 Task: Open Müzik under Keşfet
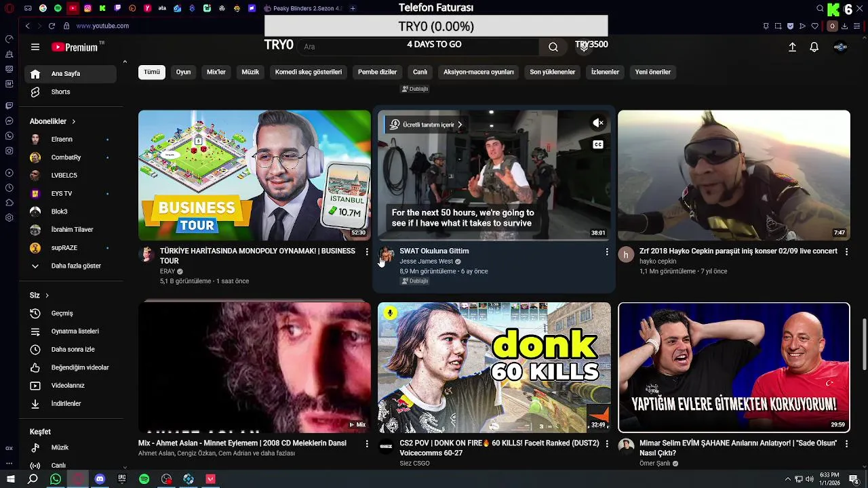tap(71, 447)
